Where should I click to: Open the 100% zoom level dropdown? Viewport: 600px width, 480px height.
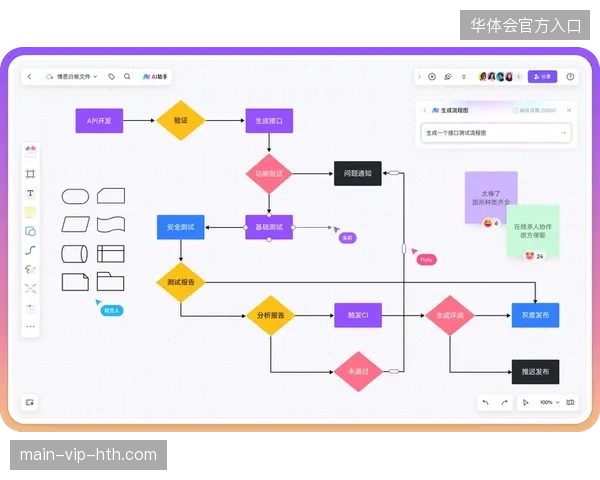point(549,402)
